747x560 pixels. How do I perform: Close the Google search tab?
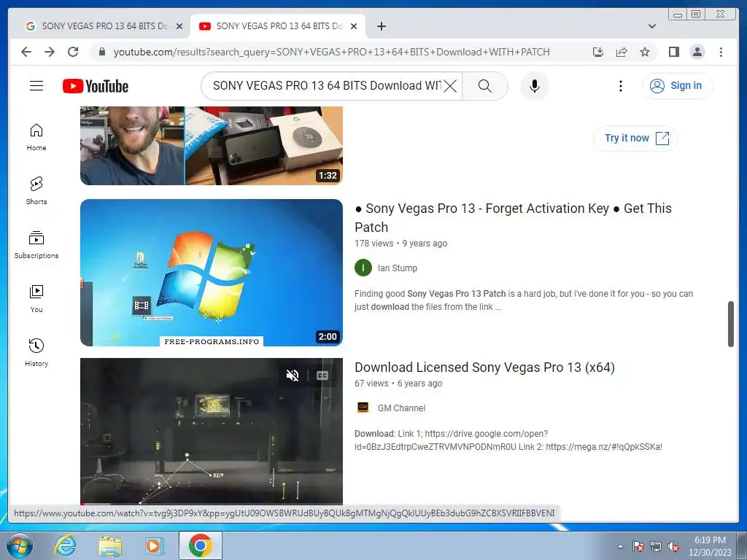(179, 26)
